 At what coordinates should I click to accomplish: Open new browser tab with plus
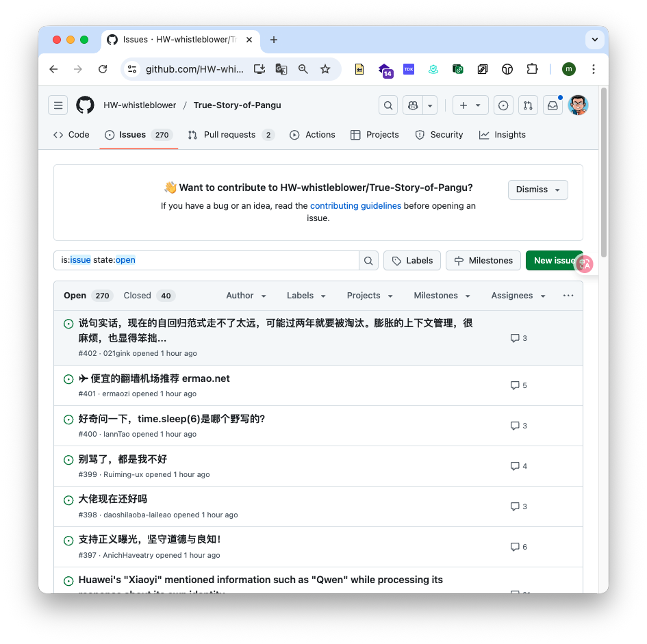[x=274, y=40]
